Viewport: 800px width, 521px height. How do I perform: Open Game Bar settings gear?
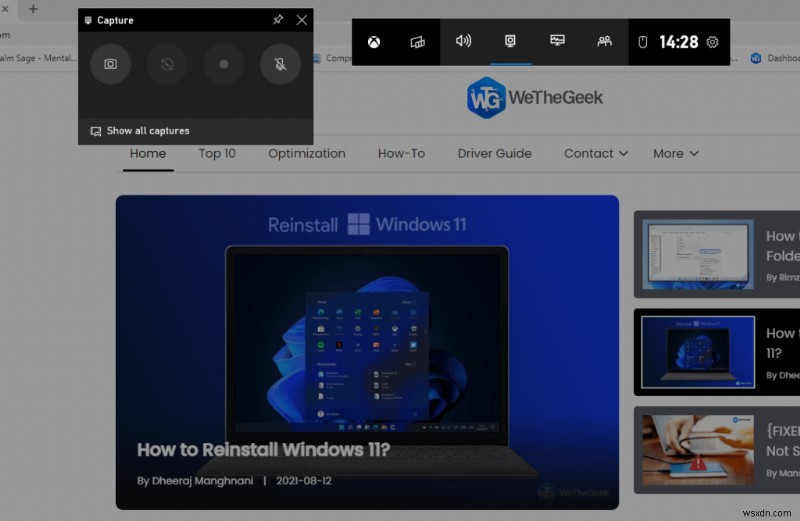(x=712, y=42)
